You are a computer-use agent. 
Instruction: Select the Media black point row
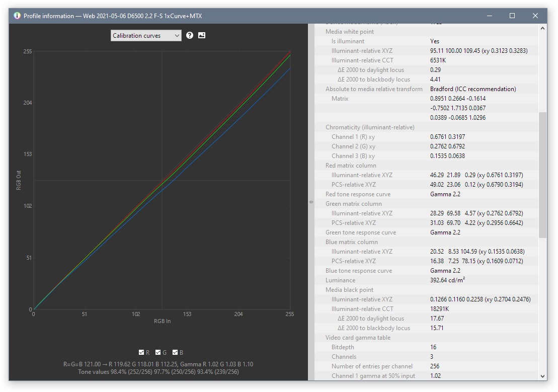[349, 290]
